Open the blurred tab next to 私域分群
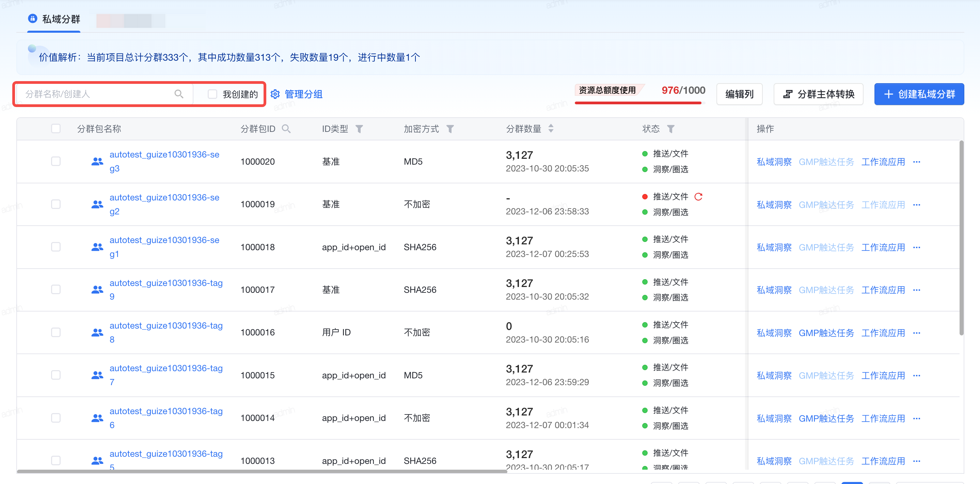Image resolution: width=980 pixels, height=484 pixels. click(x=130, y=20)
